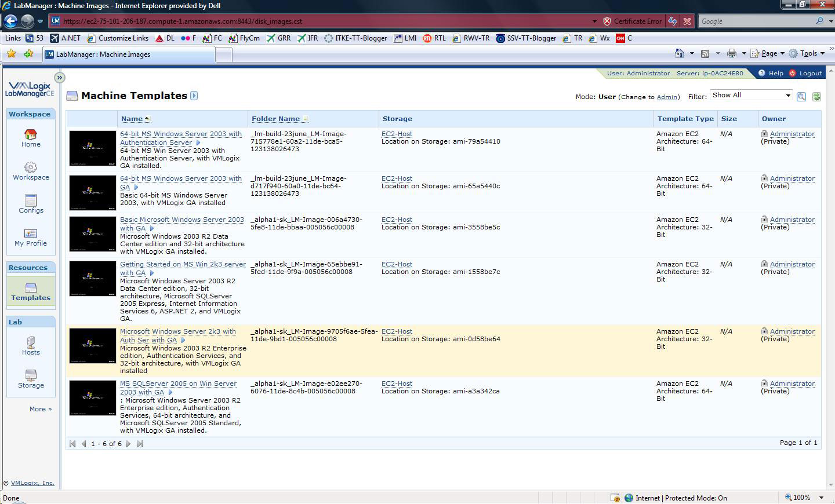Click the browser Home toolbar icon
Image resolution: width=835 pixels, height=504 pixels.
pyautogui.click(x=680, y=53)
